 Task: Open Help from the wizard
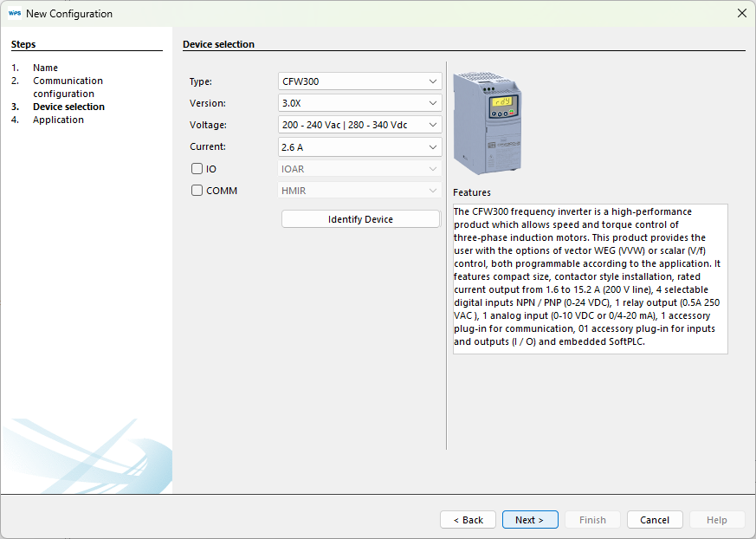coord(717,520)
